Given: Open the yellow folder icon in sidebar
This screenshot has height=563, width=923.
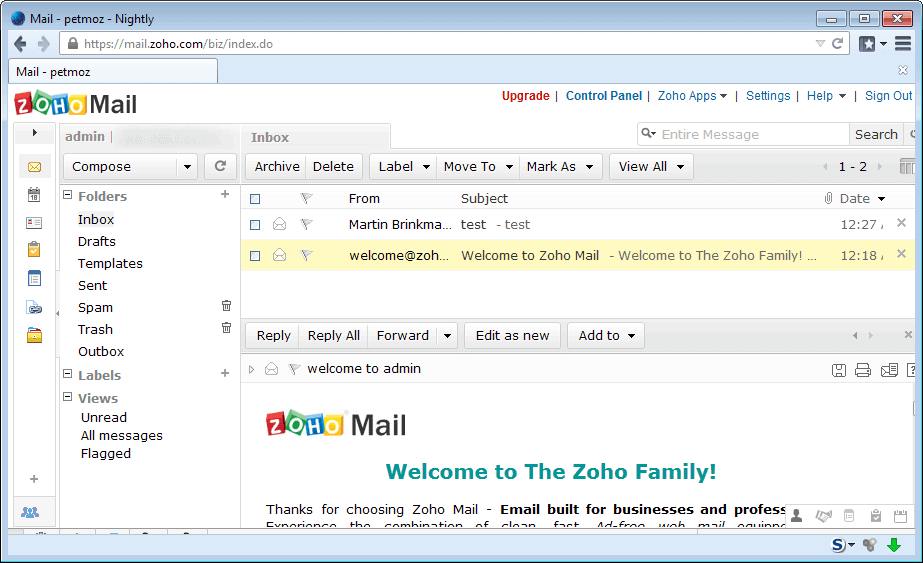Looking at the screenshot, I should [34, 335].
